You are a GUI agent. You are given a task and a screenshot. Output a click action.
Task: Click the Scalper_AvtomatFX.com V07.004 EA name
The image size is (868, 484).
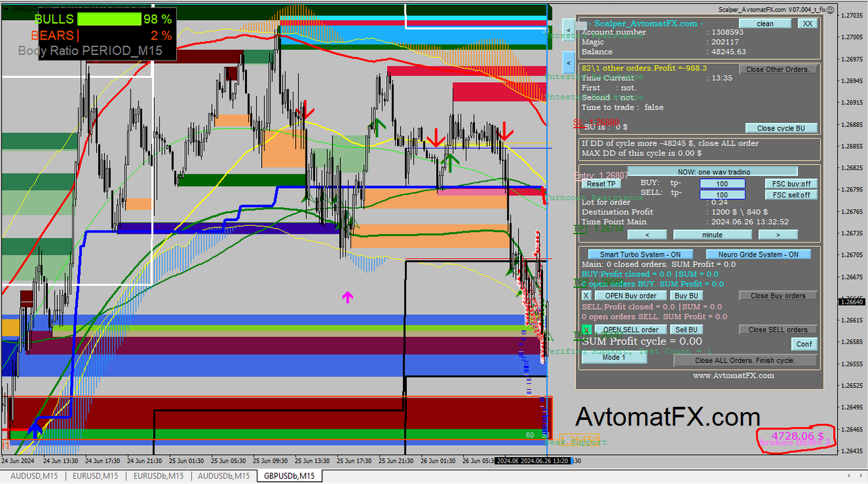pos(771,9)
